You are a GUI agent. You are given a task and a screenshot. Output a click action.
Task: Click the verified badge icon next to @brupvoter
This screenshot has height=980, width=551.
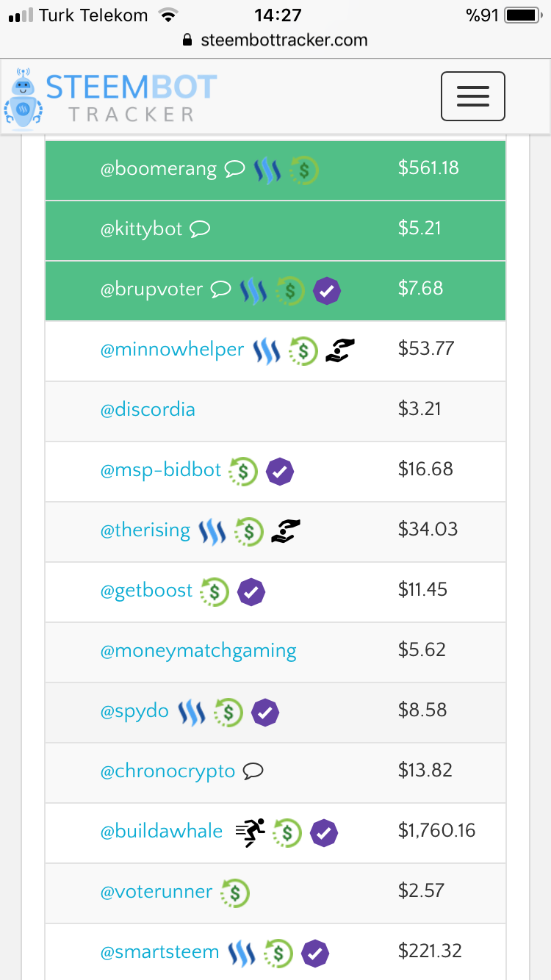[327, 291]
